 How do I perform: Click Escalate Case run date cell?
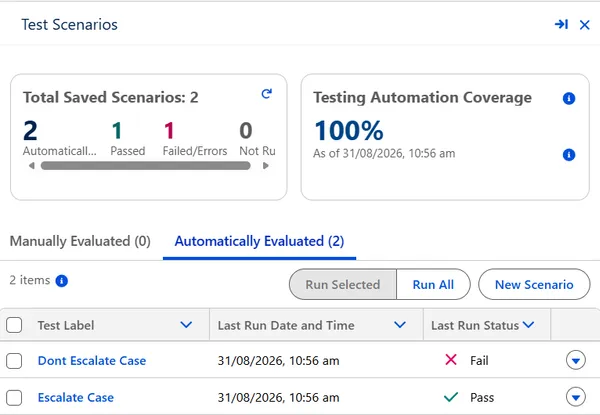pos(279,397)
